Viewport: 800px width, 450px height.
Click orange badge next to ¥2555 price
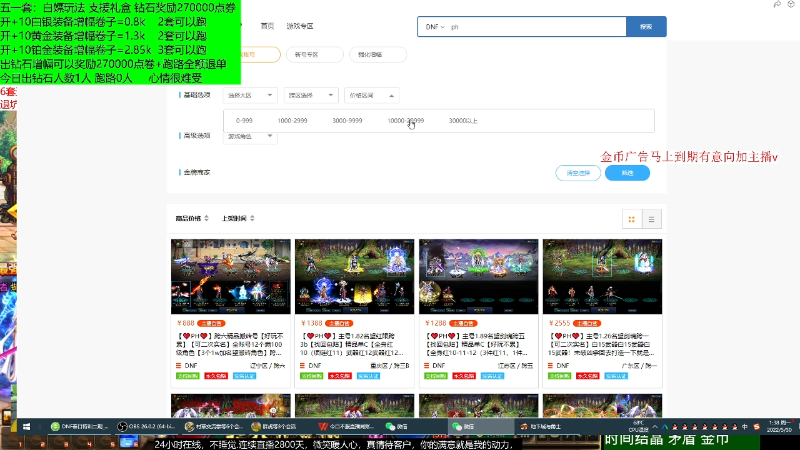point(587,323)
